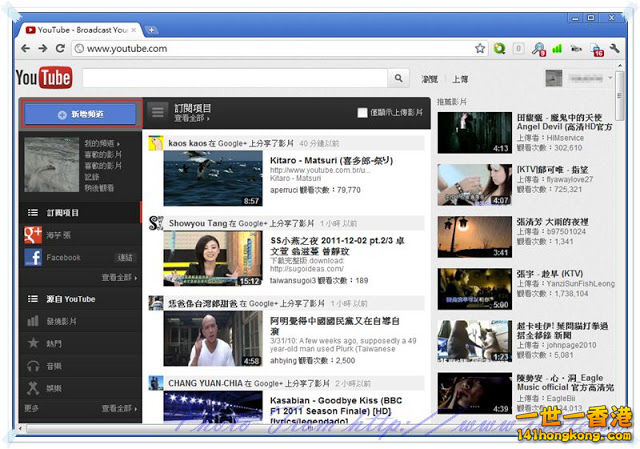The image size is (640, 449).
Task: Click the magnifier extension icon with badge
Action: coord(538,49)
